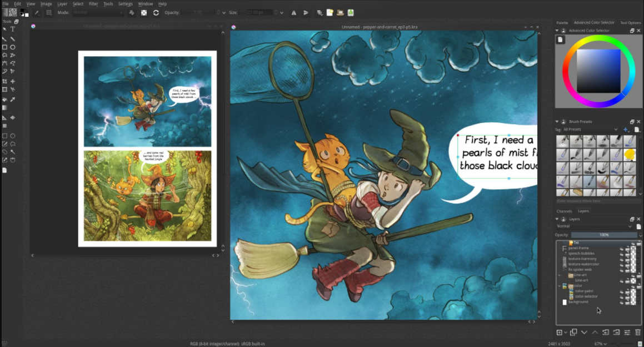Click the Add Layer icon below the layers list
Screen dimensions: 644x347
560,332
